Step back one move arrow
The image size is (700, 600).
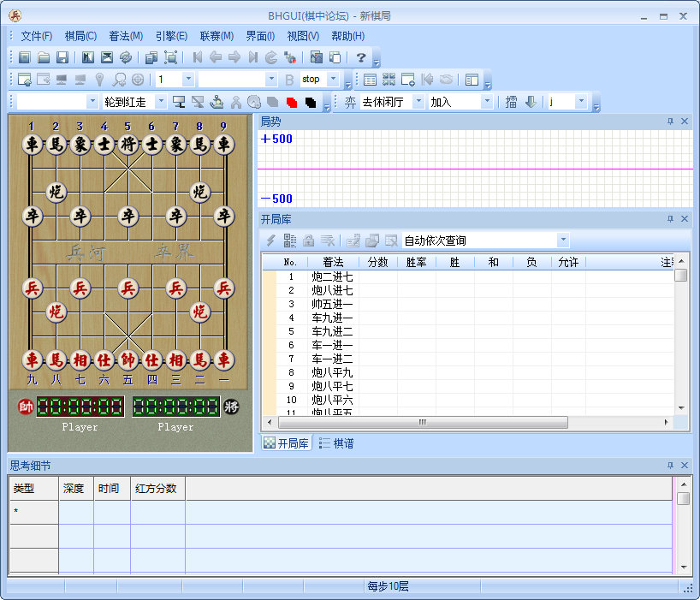(216, 57)
